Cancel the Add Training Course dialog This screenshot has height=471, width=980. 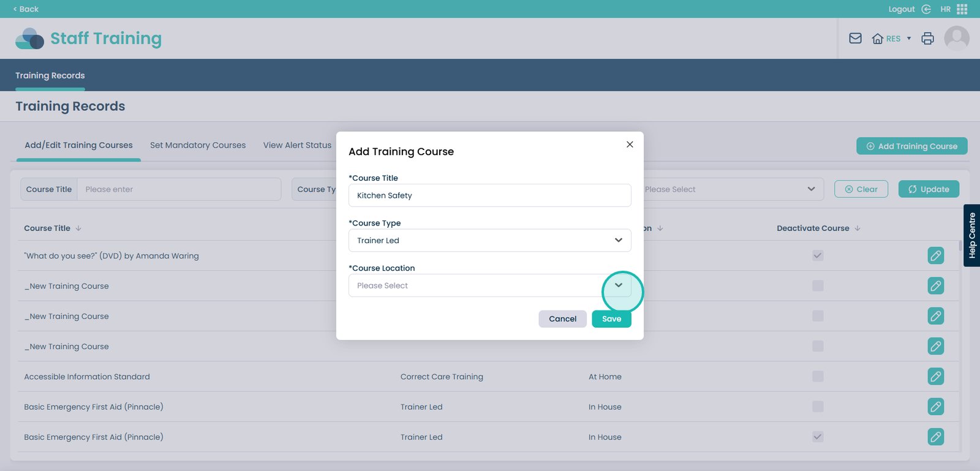[x=563, y=318]
